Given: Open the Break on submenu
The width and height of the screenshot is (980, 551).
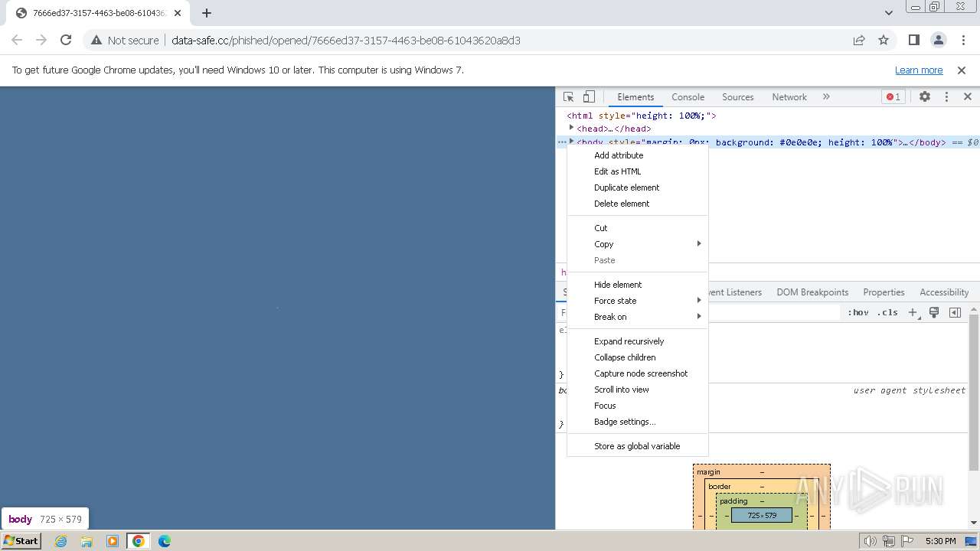Looking at the screenshot, I should point(637,317).
